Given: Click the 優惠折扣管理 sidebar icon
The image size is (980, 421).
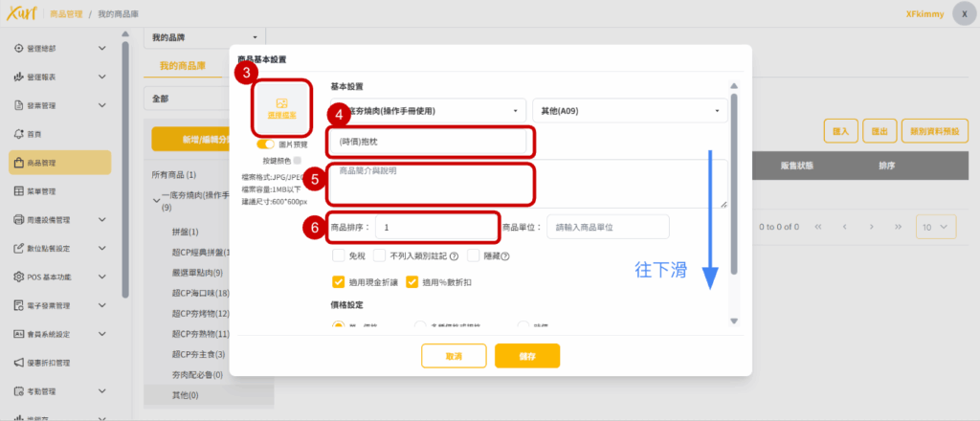Looking at the screenshot, I should pyautogui.click(x=19, y=363).
